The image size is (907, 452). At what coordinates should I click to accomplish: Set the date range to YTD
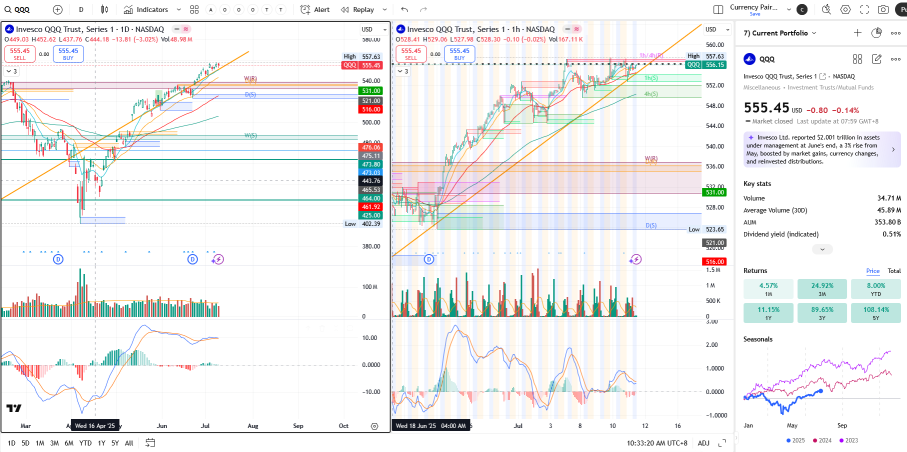(x=85, y=443)
